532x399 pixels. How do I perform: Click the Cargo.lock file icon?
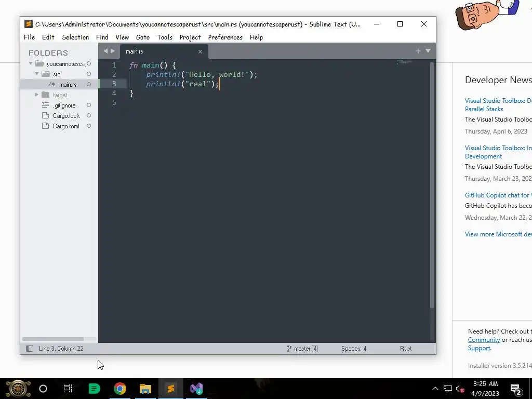[45, 116]
